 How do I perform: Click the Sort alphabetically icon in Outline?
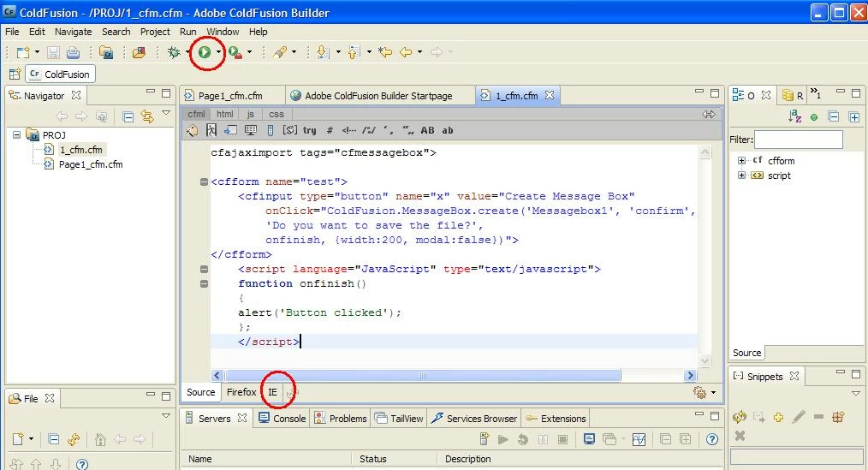tap(794, 116)
